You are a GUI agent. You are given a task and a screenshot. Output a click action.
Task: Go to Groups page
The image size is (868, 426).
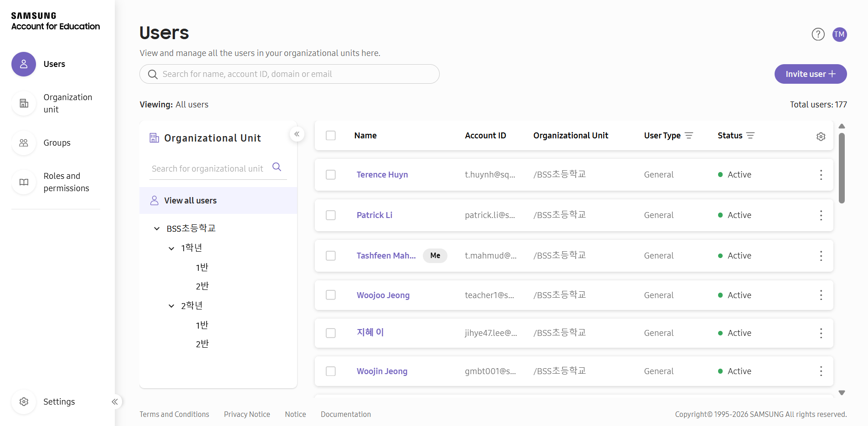57,143
